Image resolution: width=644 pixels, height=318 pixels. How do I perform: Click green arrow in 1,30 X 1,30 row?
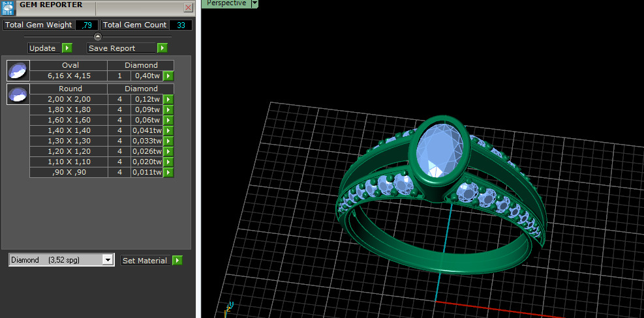(168, 141)
